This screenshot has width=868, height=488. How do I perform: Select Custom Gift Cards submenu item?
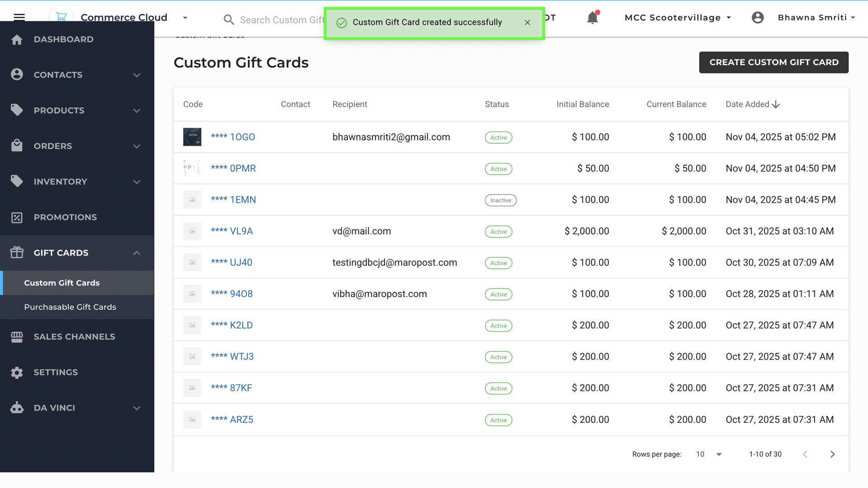coord(61,283)
